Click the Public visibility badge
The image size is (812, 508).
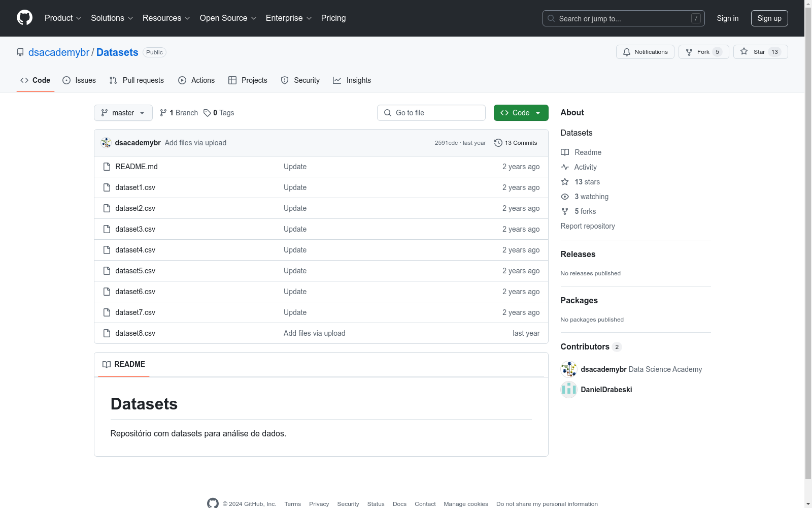pos(154,52)
